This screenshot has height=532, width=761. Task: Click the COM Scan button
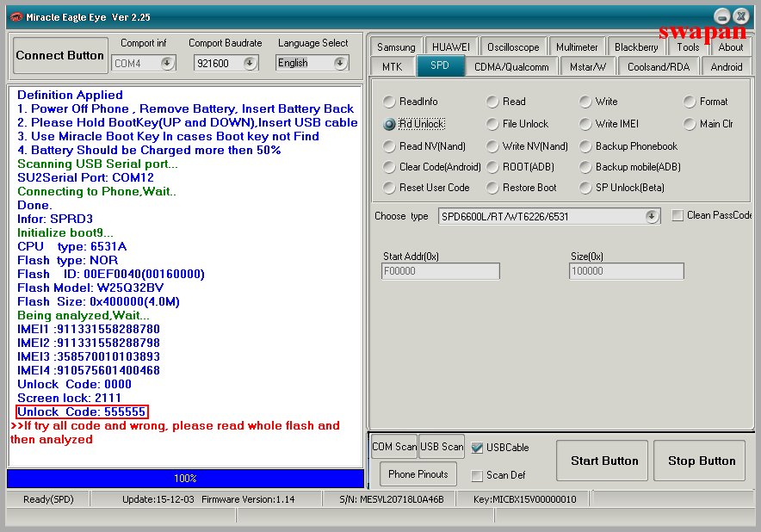(394, 447)
